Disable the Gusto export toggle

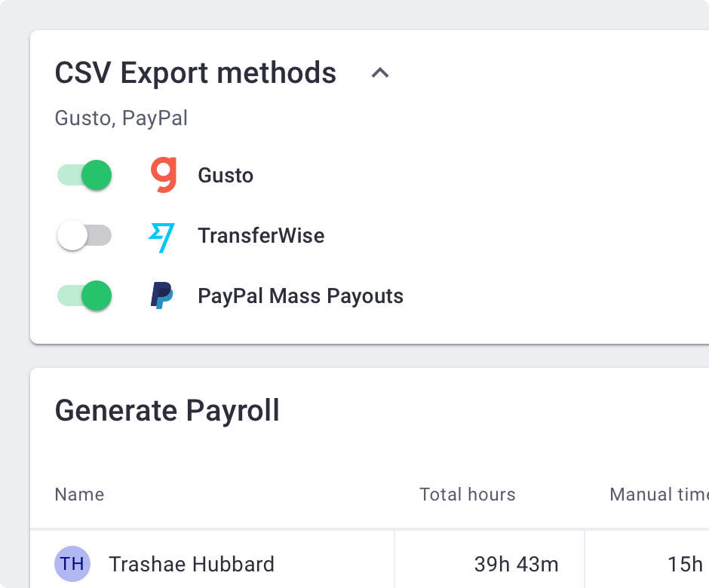pos(84,175)
